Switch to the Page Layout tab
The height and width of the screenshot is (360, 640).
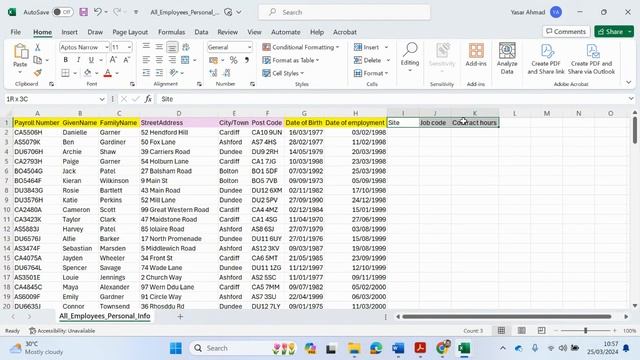tap(130, 32)
